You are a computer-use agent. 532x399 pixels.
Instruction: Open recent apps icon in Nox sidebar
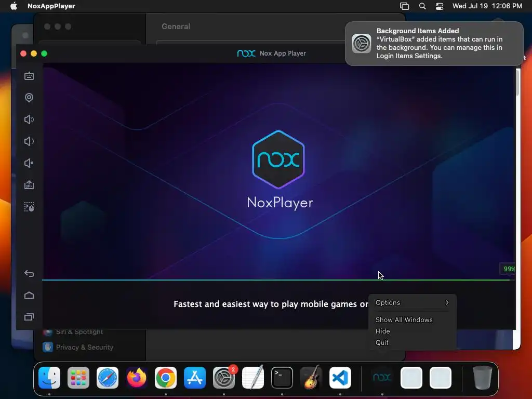29,317
